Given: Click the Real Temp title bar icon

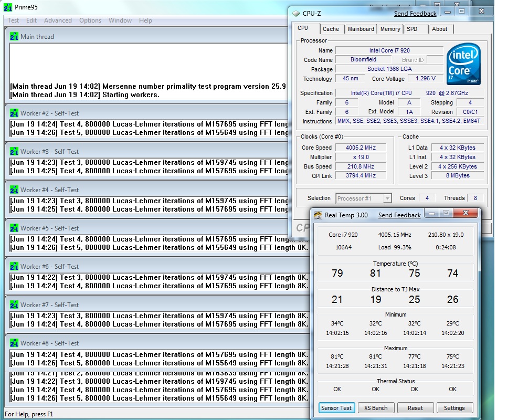Looking at the screenshot, I should coord(318,215).
